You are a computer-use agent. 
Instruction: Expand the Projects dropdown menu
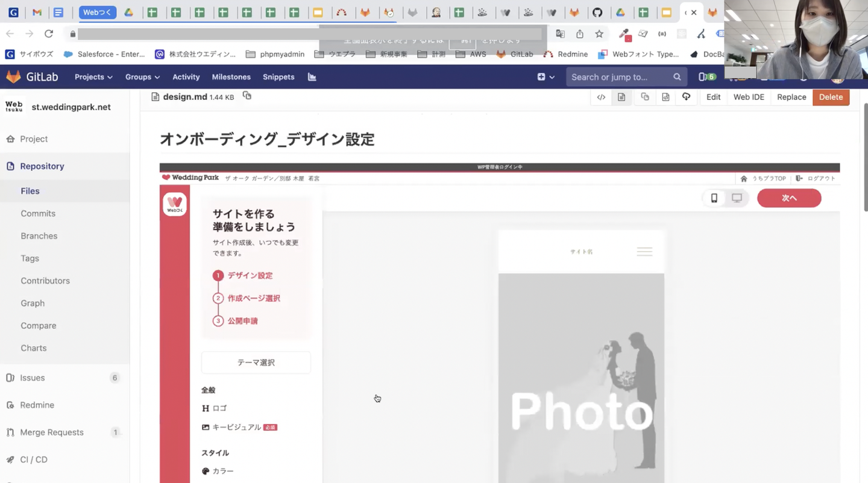coord(93,77)
